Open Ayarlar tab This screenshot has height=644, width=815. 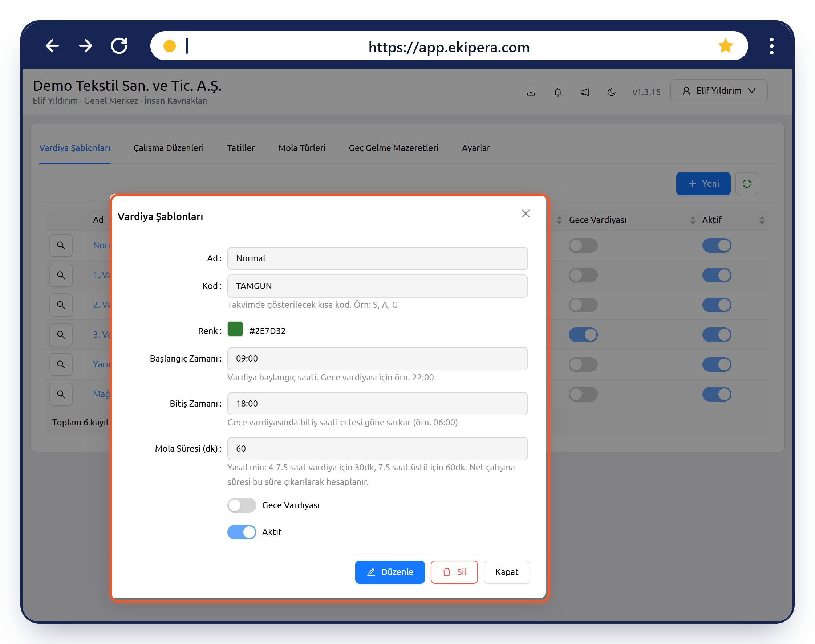(476, 148)
